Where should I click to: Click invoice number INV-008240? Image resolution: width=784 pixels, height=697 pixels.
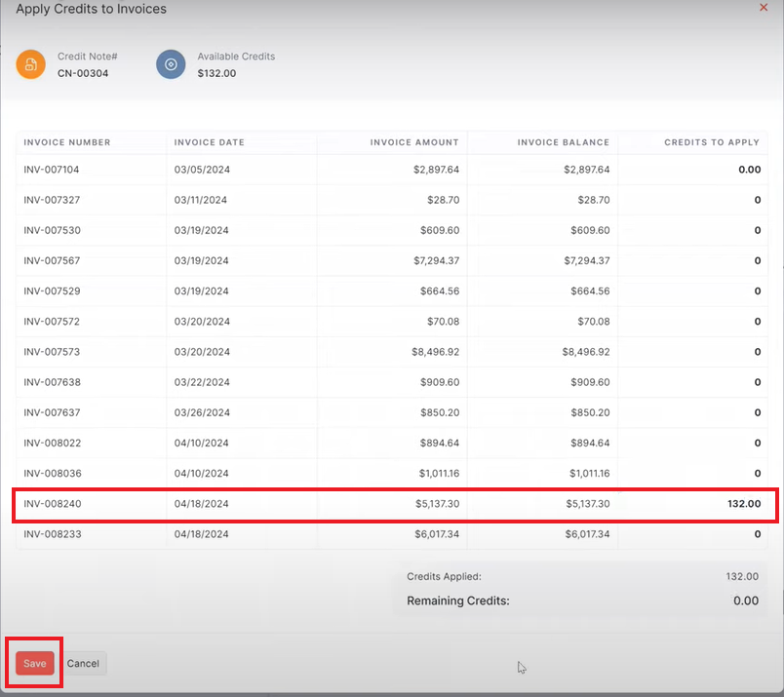tap(53, 504)
